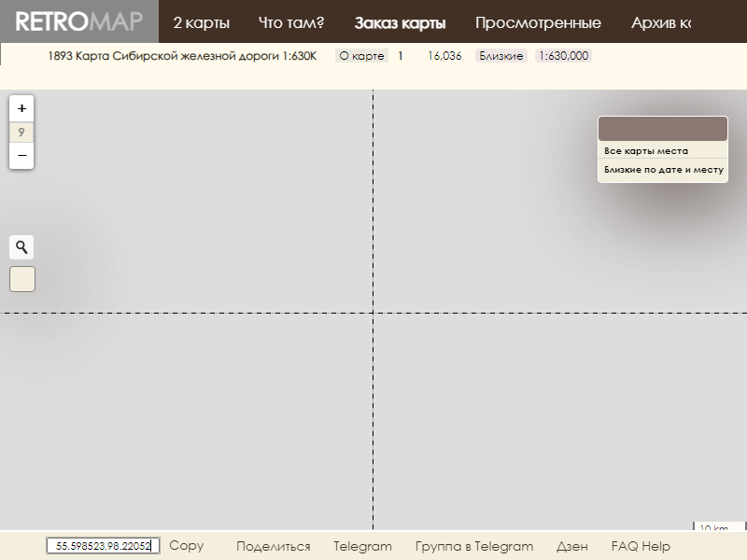This screenshot has height=560, width=747.
Task: Open the partially visible 'Архив' menu item
Action: click(661, 22)
